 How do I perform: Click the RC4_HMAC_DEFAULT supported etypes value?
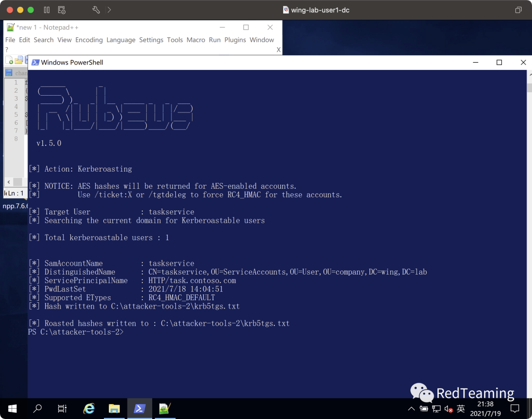tap(181, 298)
